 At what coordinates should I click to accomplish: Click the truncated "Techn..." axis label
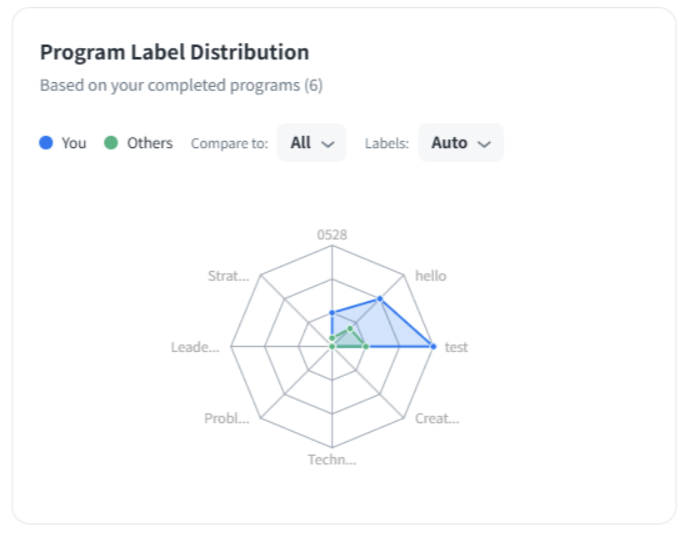coord(332,460)
